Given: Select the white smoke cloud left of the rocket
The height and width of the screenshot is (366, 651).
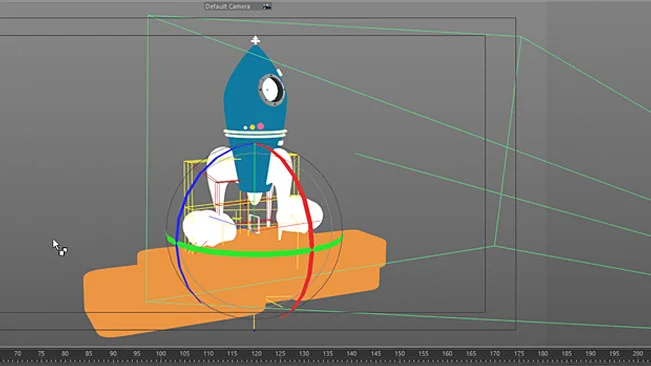Looking at the screenshot, I should 208,228.
